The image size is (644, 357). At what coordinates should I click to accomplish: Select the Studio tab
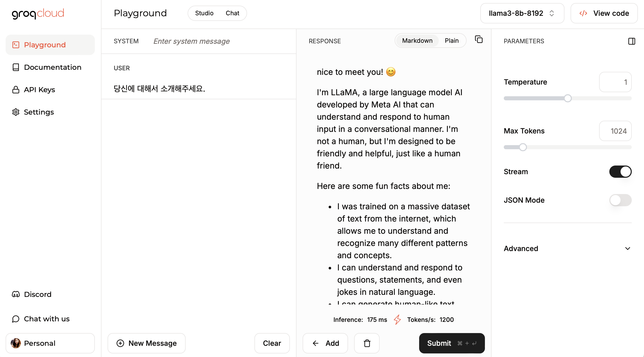tap(204, 13)
